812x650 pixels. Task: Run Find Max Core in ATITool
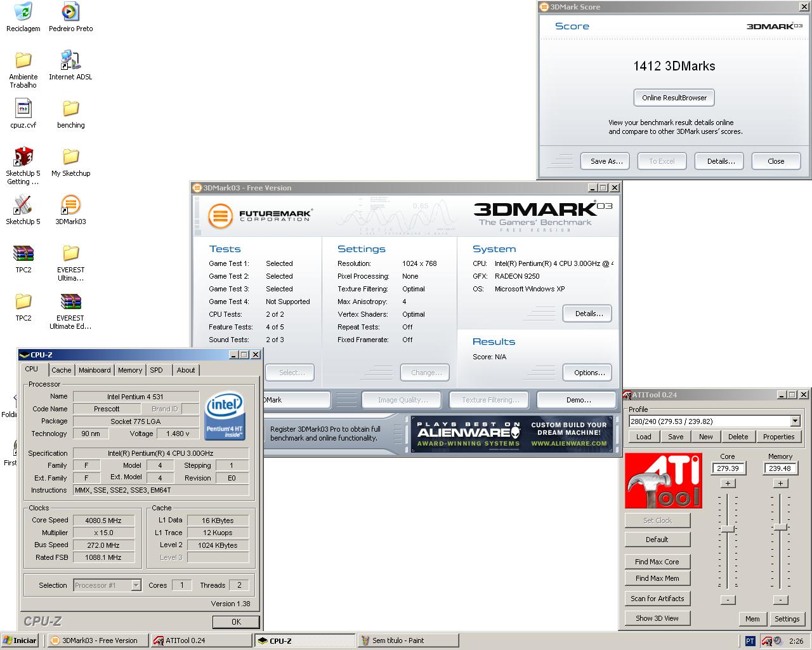point(657,562)
